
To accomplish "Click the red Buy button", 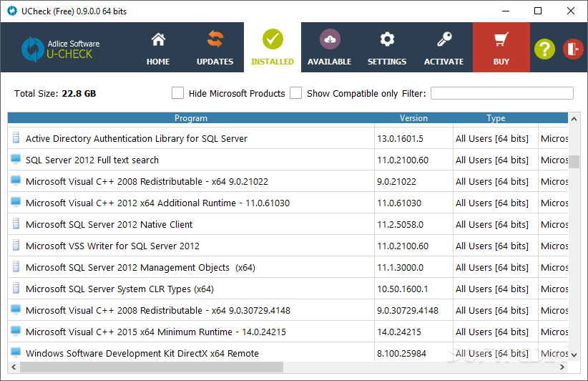I will pos(501,47).
